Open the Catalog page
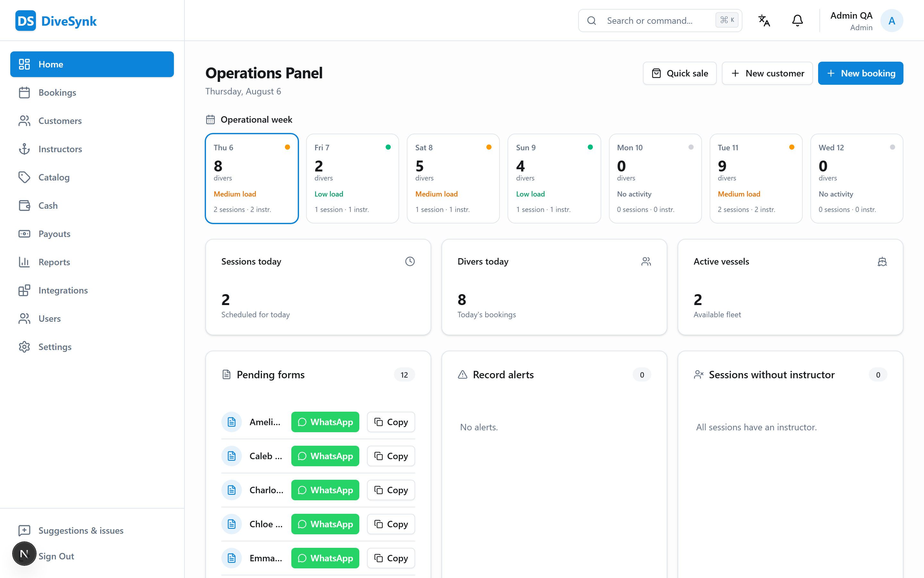The image size is (924, 578). coord(92,177)
